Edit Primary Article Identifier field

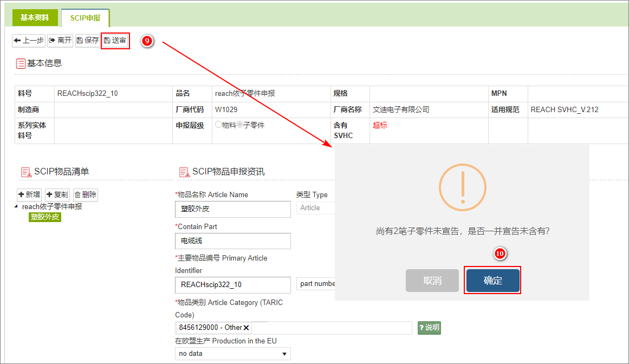pos(232,284)
